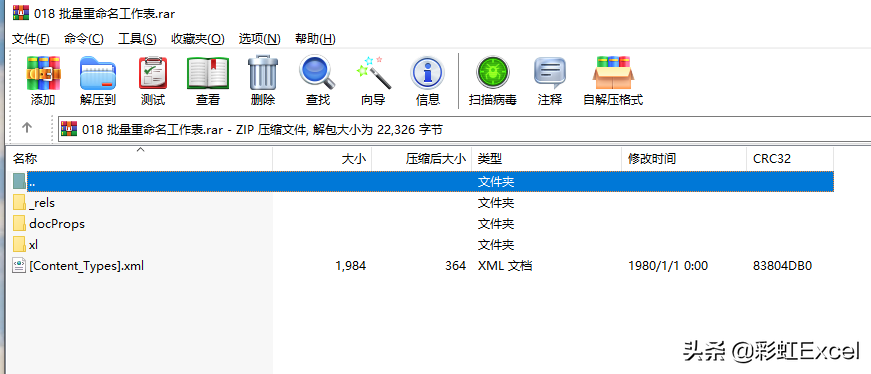This screenshot has height=374, width=871.
Task: Click 文件夹 type cell in xl row
Action: click(x=495, y=245)
